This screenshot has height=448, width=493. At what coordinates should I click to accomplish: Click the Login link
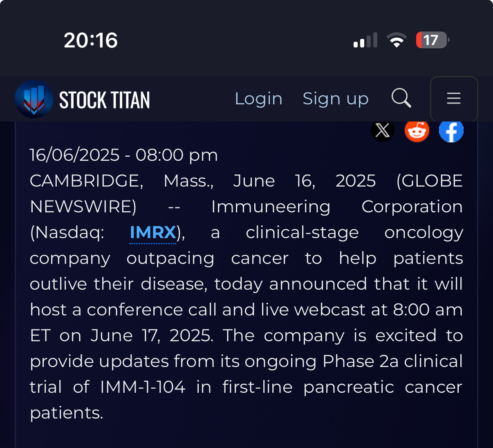[259, 99]
